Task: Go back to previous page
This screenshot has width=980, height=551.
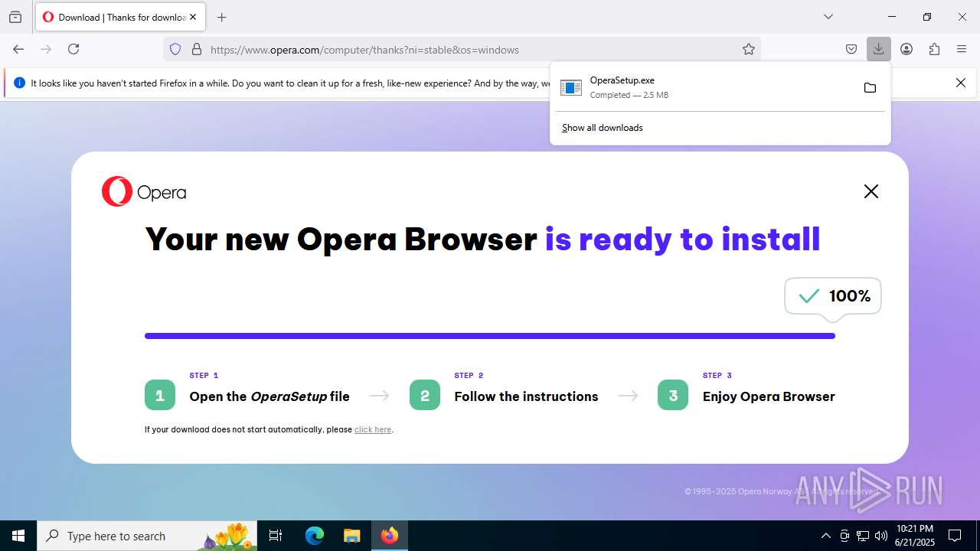Action: point(18,49)
